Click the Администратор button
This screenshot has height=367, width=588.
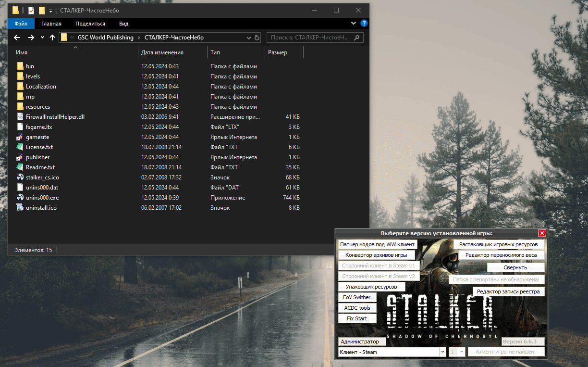[362, 342]
